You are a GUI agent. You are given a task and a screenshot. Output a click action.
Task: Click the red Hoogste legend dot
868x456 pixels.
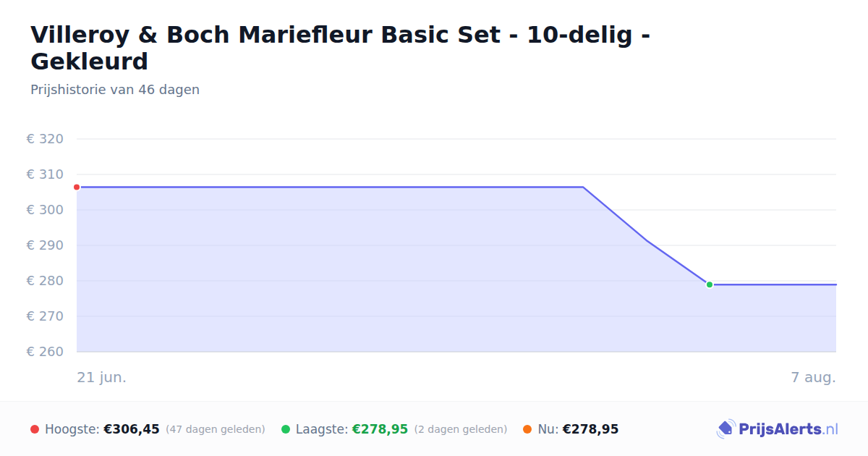35,429
